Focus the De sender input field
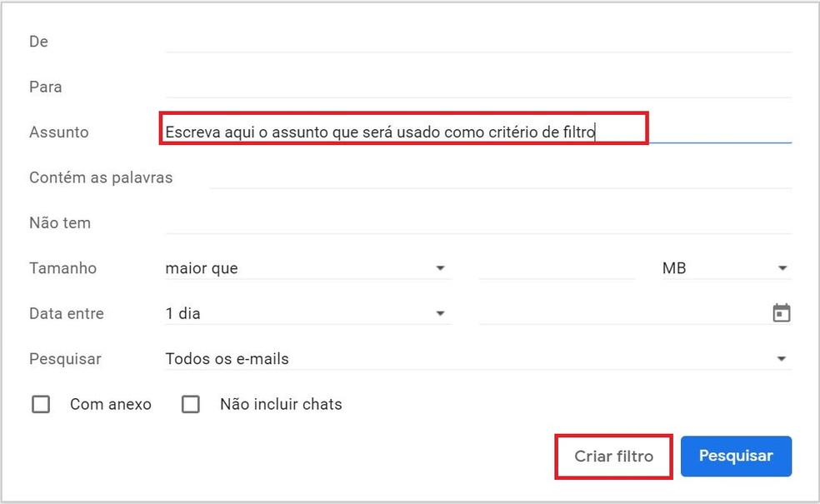 [x=477, y=41]
